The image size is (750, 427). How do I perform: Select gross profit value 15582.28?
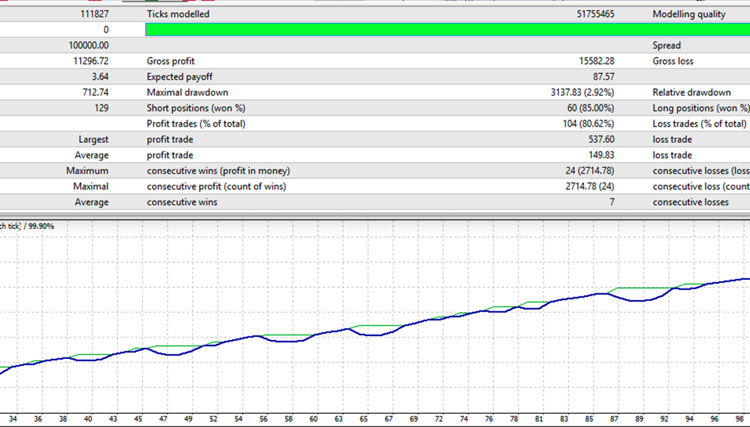[588, 61]
